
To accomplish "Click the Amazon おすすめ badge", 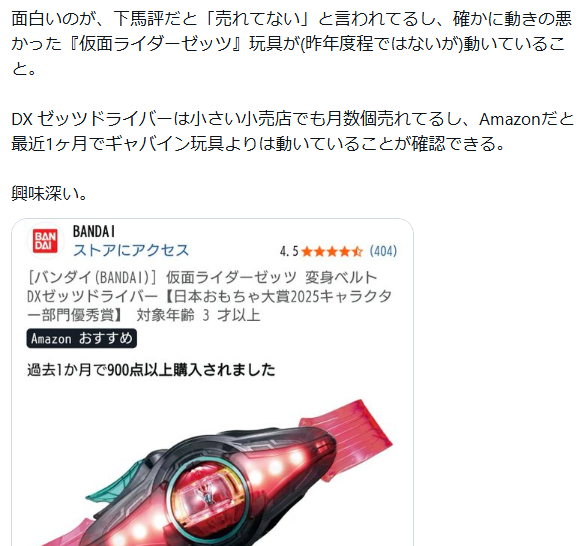I will (x=82, y=338).
